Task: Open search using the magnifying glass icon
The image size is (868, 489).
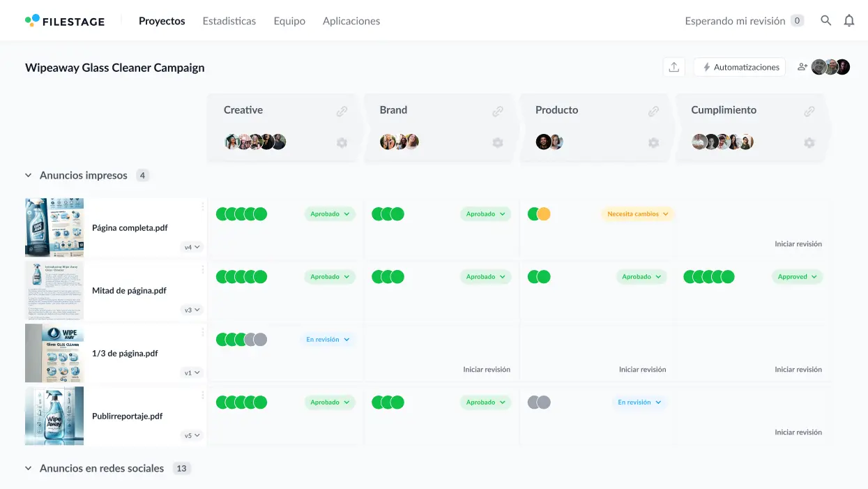Action: [x=825, y=20]
